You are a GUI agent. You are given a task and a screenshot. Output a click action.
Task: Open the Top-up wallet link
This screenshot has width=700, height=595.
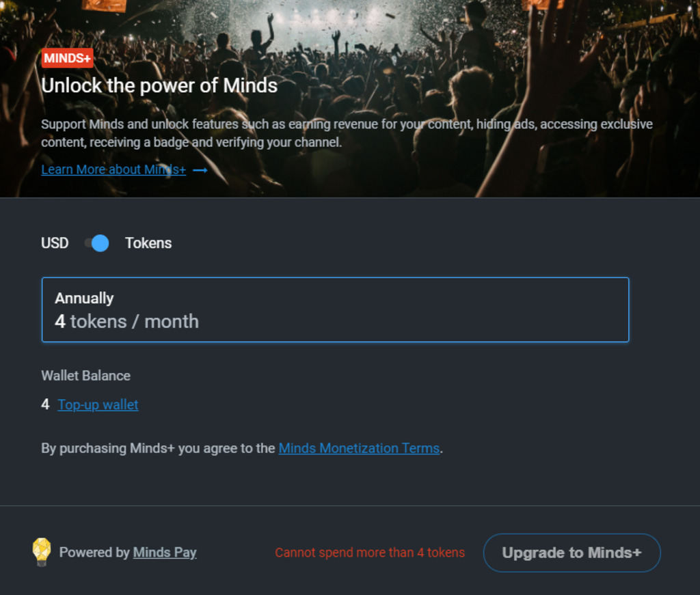[x=98, y=404]
